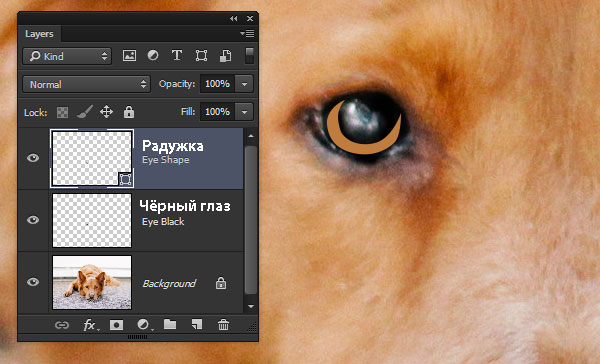This screenshot has width=600, height=364.
Task: Click the Background layer lock icon
Action: [221, 283]
